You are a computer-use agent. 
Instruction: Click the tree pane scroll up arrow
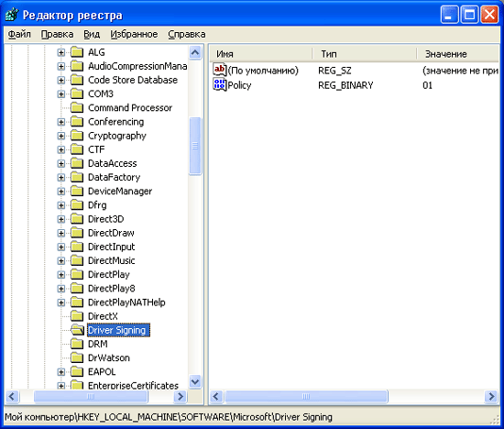click(195, 52)
